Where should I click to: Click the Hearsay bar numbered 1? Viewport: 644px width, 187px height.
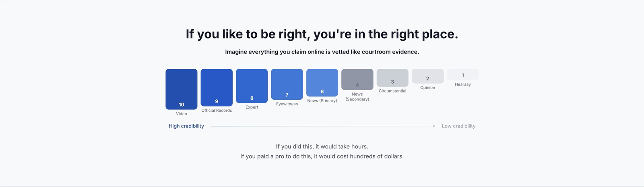pos(463,75)
